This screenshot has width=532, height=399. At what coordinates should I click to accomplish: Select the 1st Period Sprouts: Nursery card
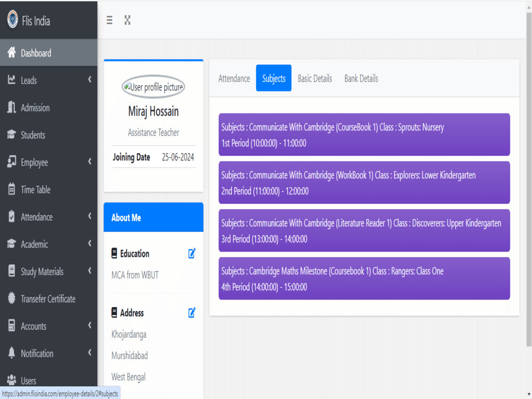[x=364, y=135]
